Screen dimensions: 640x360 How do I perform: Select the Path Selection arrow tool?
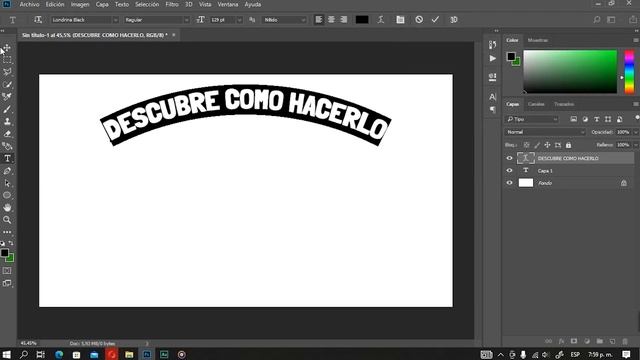click(7, 183)
